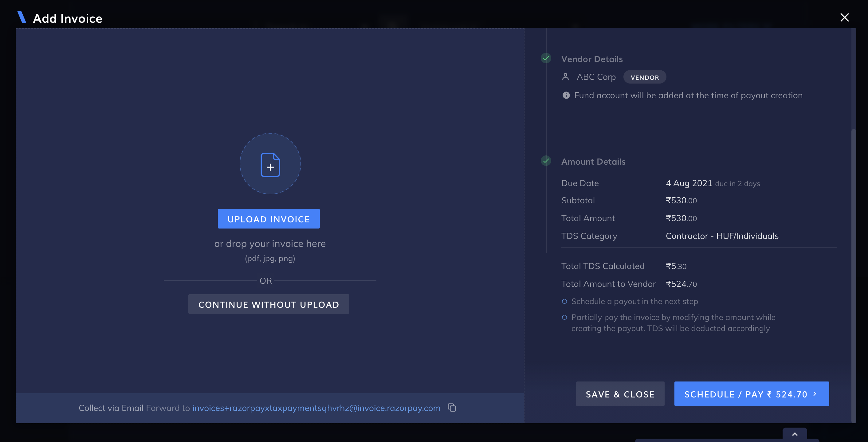
Task: Copy the invoice forwarding email address
Action: pyautogui.click(x=452, y=408)
